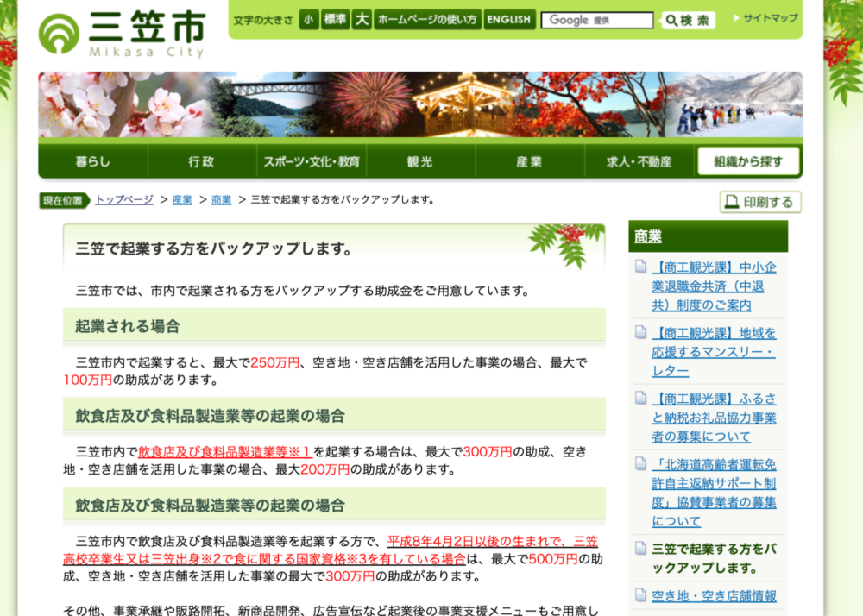The height and width of the screenshot is (616, 863).
Task: Open the サイトマップ link
Action: click(x=765, y=18)
